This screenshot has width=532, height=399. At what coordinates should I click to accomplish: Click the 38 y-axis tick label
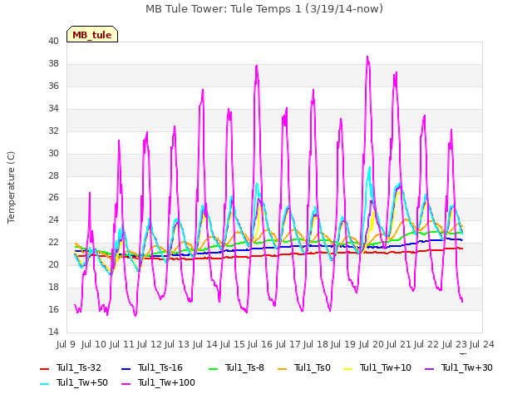(x=53, y=64)
